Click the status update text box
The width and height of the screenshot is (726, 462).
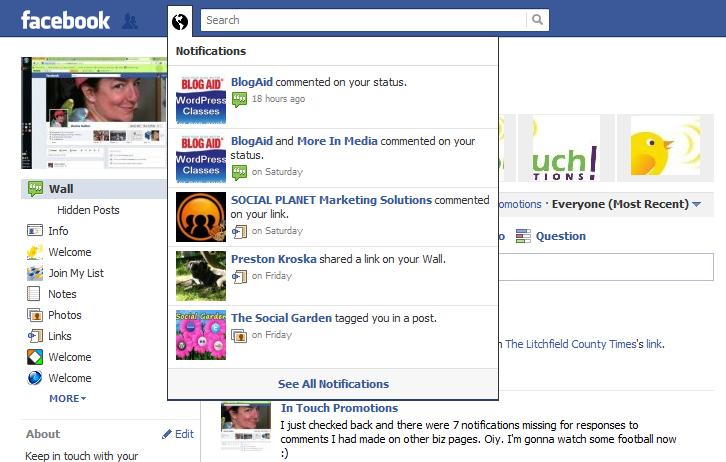point(606,267)
